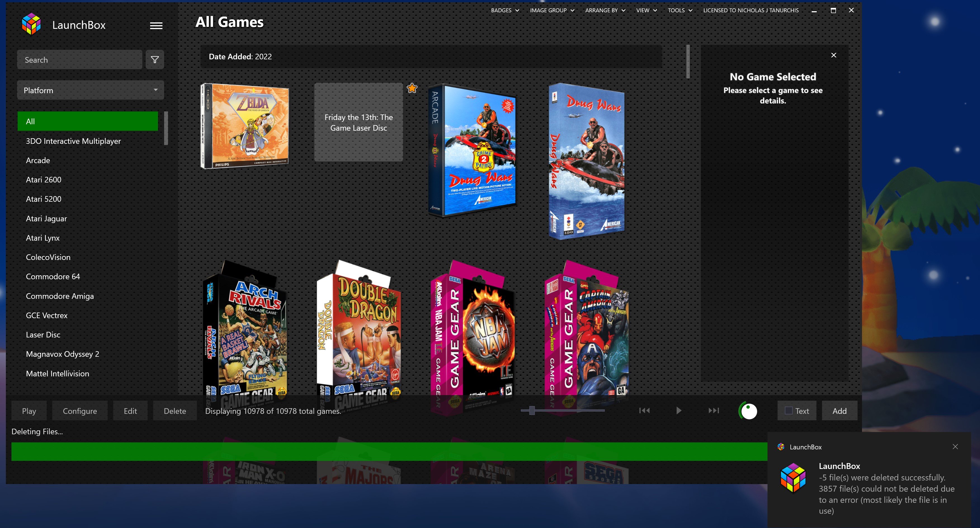The image size is (980, 528).
Task: Adjust the image size slider
Action: 532,410
